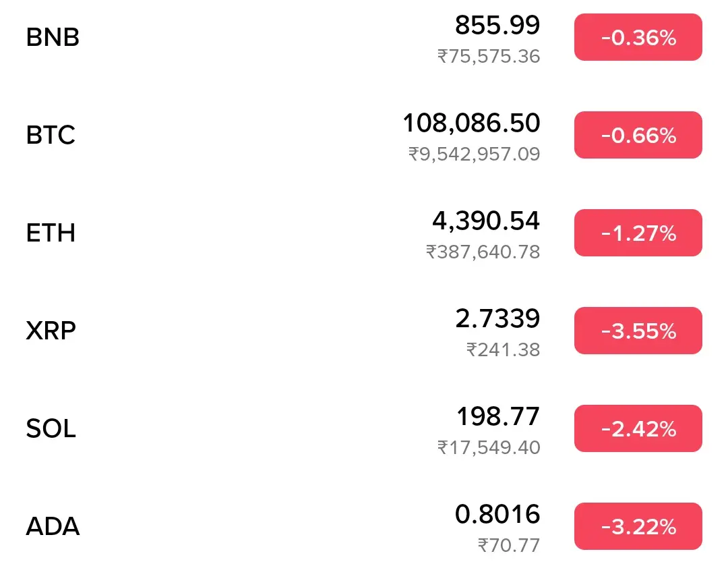Tap the -3.55% change button
Viewport: 728px width, 562px height.
tap(638, 331)
